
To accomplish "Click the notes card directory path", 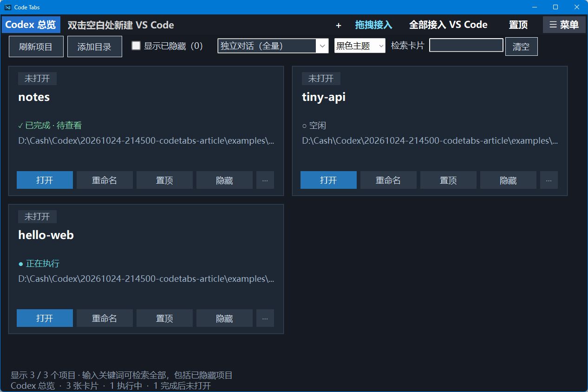I will click(x=146, y=140).
